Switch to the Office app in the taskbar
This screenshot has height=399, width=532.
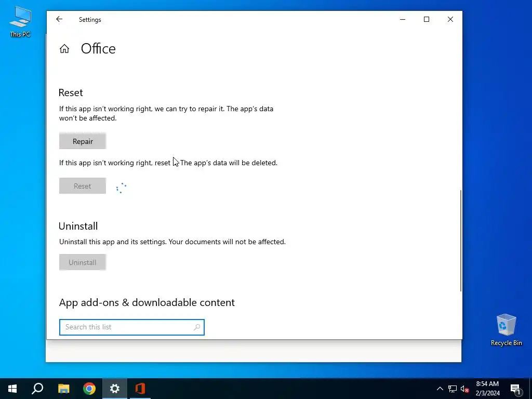click(140, 389)
